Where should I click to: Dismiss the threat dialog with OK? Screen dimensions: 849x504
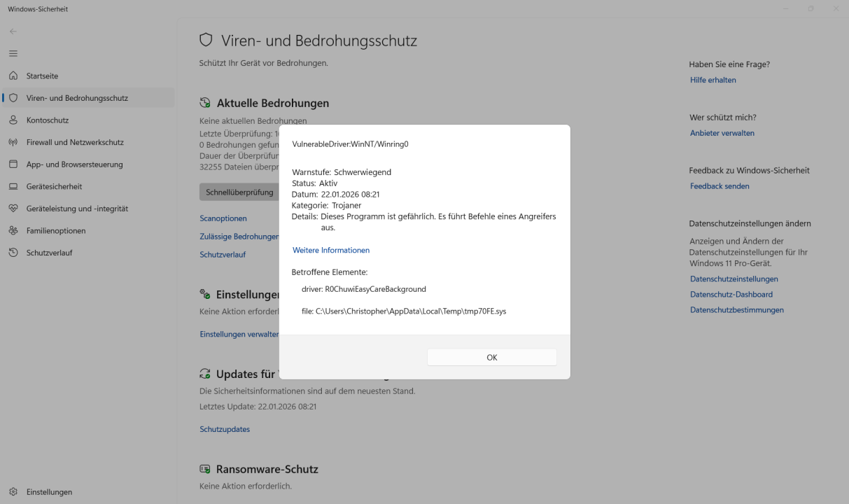point(491,357)
